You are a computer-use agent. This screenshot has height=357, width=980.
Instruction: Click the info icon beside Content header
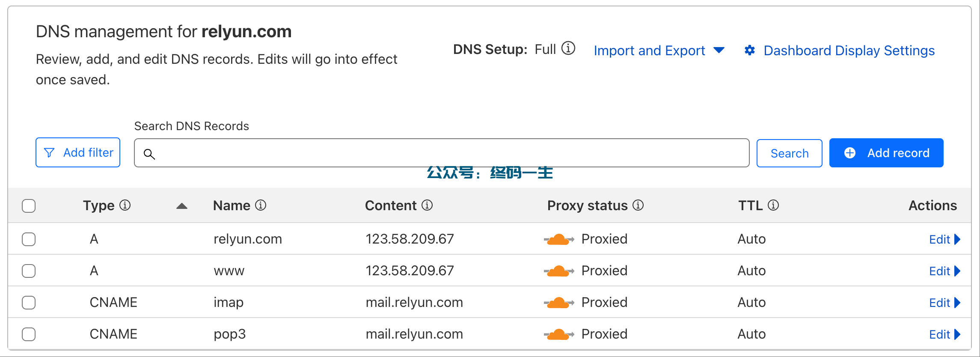point(427,205)
